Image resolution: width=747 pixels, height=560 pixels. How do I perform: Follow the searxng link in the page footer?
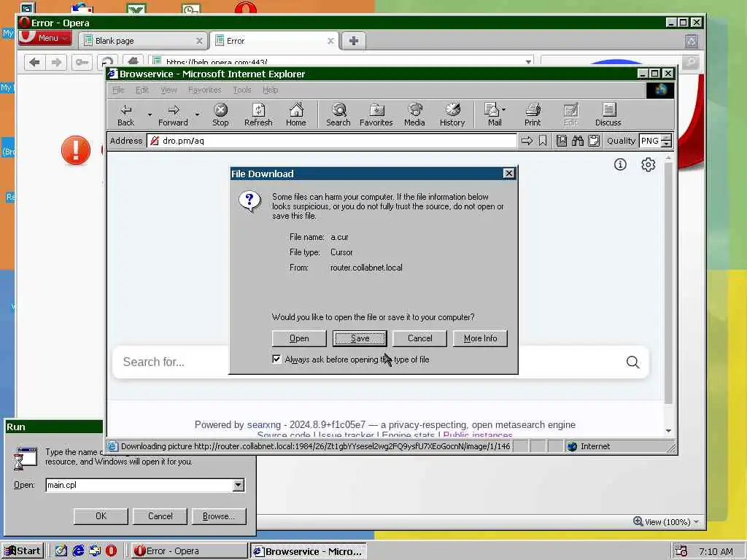(264, 425)
